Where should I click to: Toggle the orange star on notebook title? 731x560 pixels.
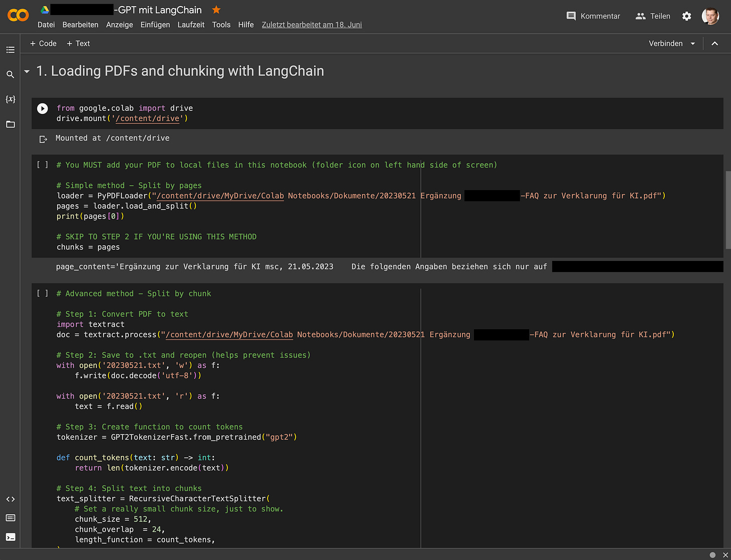click(216, 10)
